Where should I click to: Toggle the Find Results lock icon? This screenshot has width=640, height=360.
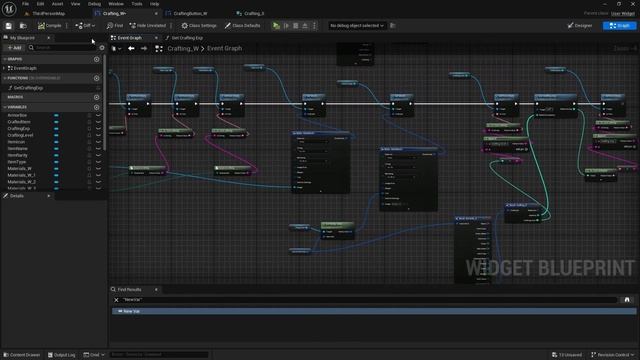[627, 300]
